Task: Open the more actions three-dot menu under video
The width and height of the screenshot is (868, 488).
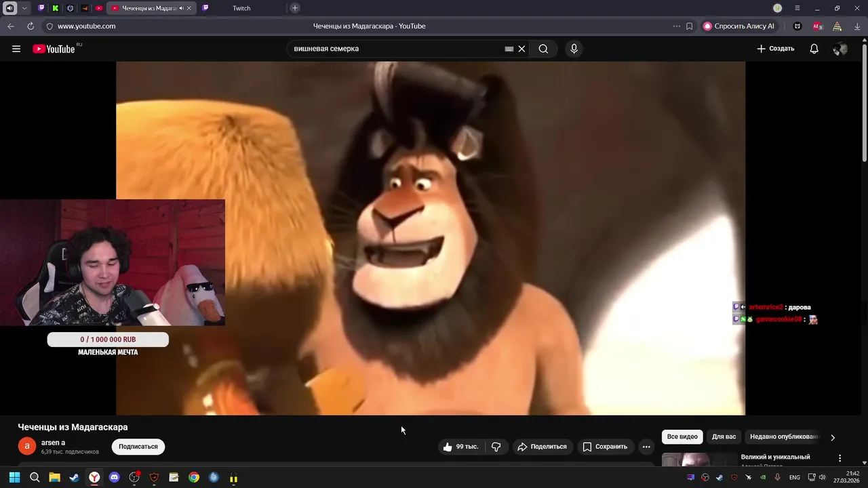Action: (x=646, y=447)
